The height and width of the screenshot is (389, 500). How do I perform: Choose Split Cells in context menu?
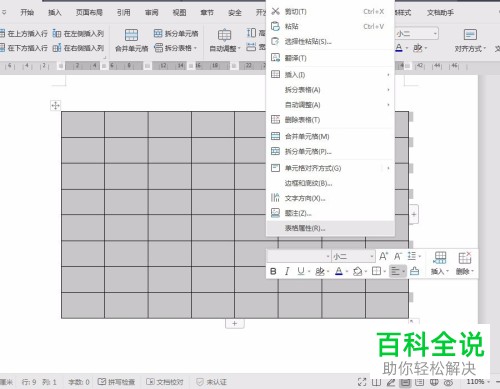click(x=330, y=151)
